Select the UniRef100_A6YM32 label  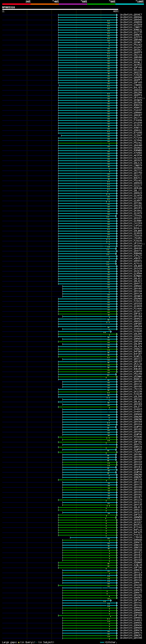click(x=131, y=65)
